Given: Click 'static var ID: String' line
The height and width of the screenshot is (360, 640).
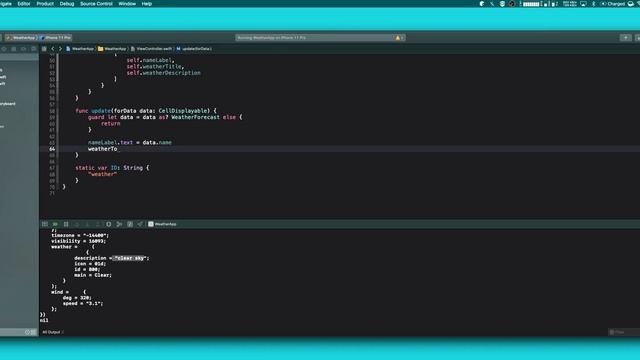Looking at the screenshot, I should [x=112, y=168].
